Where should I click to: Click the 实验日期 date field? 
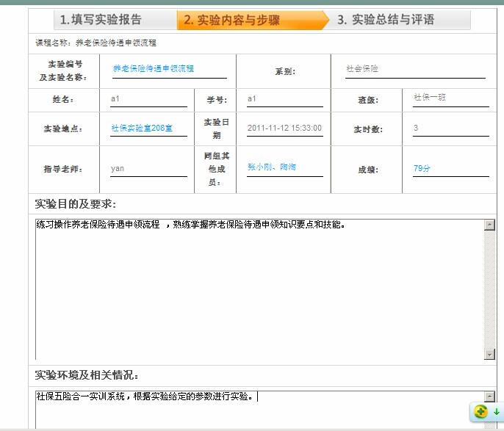click(x=285, y=128)
